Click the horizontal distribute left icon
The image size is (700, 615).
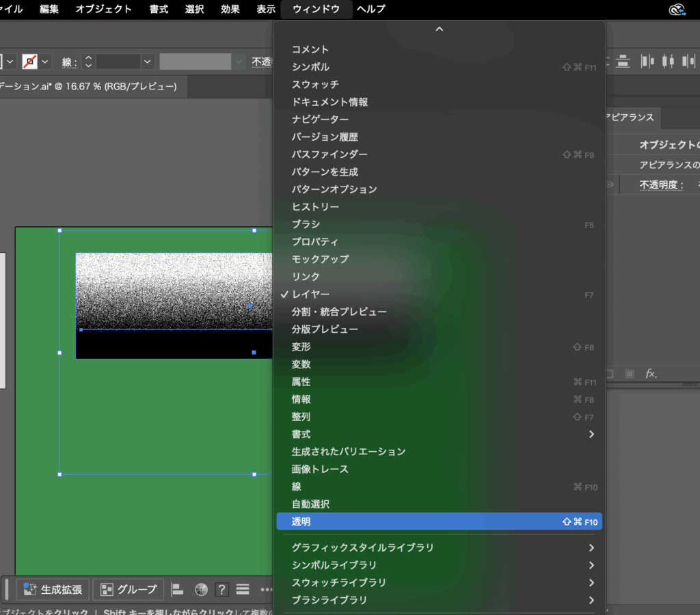[x=647, y=61]
